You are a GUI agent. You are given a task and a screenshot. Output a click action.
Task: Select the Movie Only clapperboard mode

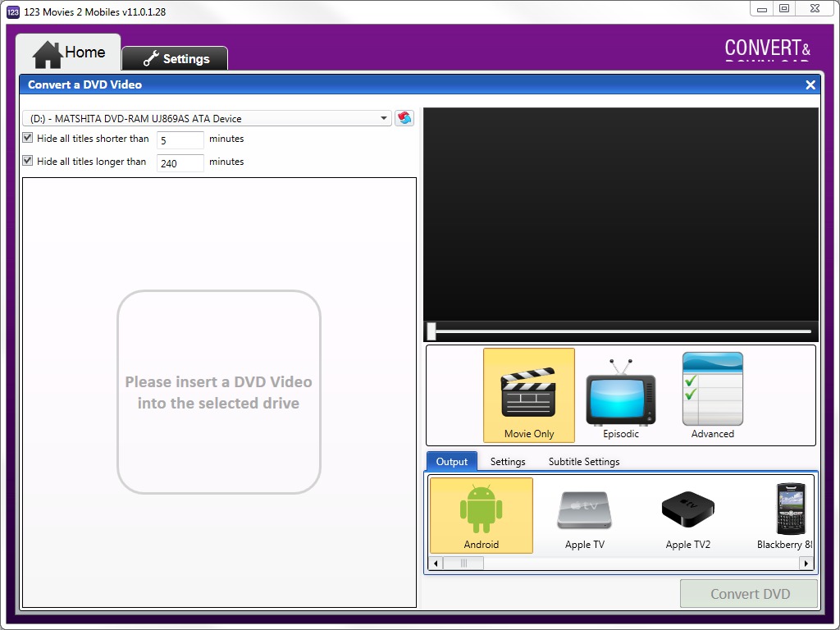[529, 395]
